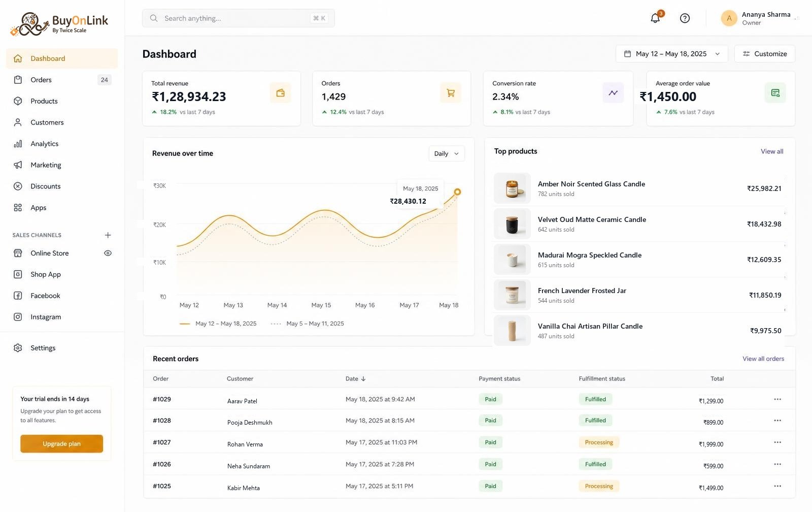Viewport: 812px width, 512px height.
Task: Click the Conversion rate trend icon
Action: pyautogui.click(x=613, y=93)
